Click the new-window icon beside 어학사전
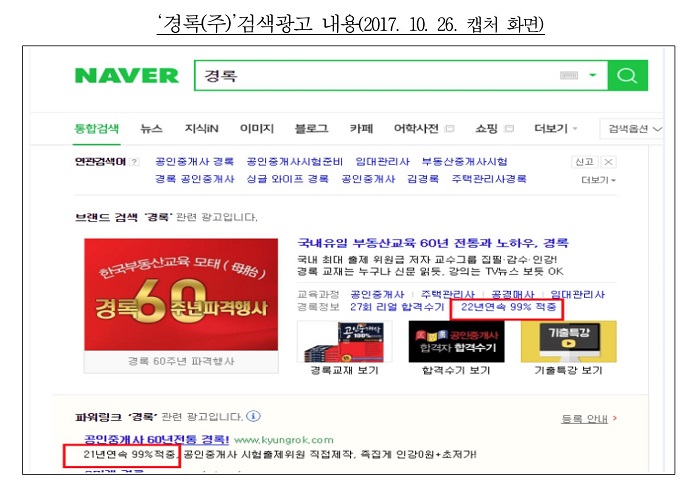700x484 pixels. [x=450, y=129]
